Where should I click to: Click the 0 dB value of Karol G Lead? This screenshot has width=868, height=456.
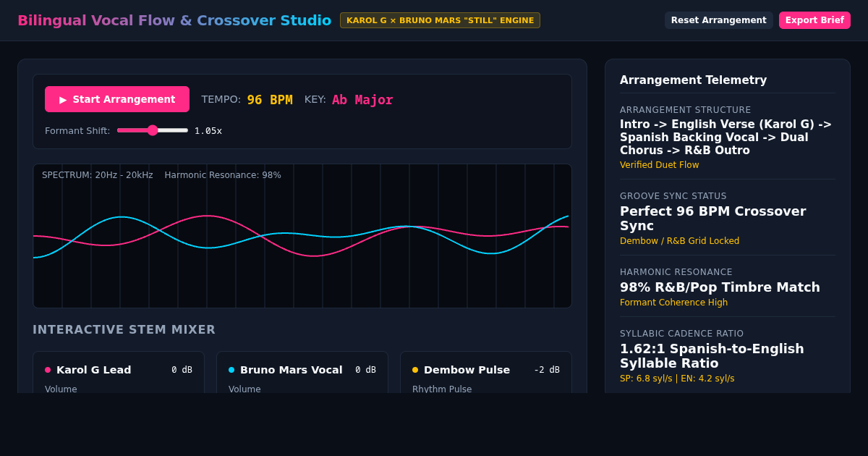pos(182,370)
